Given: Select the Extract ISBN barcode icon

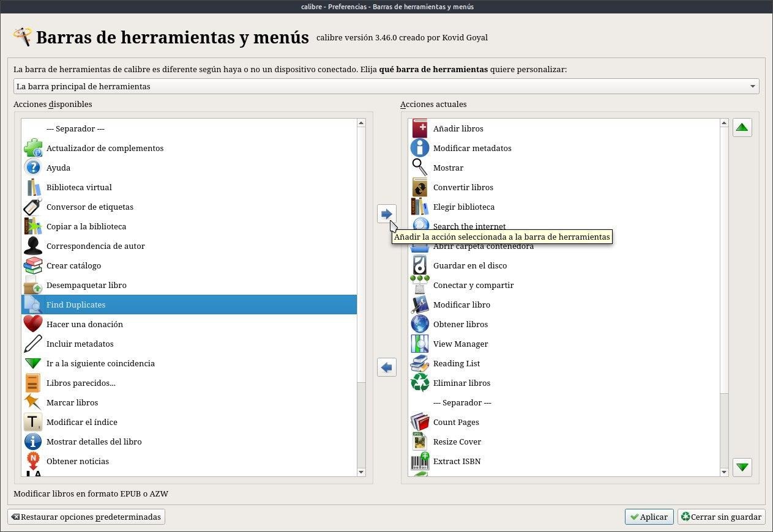Looking at the screenshot, I should (420, 461).
